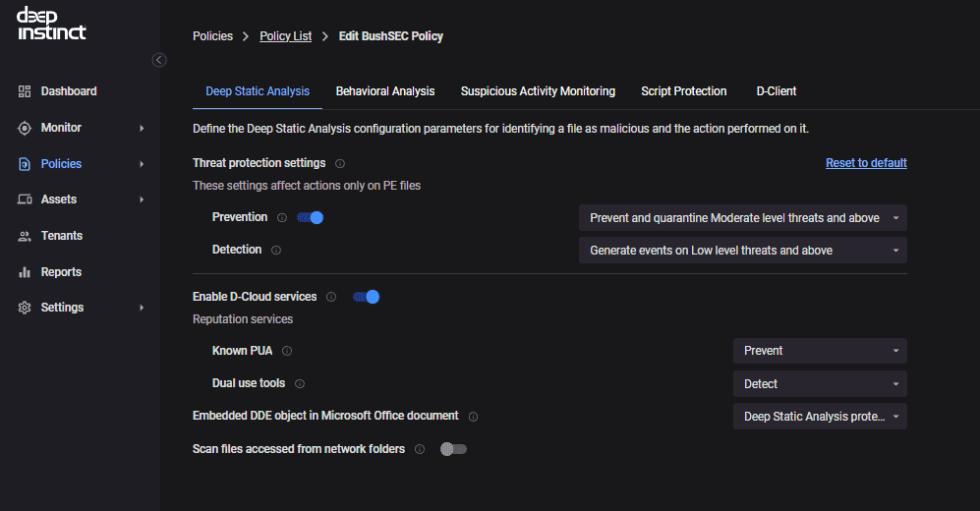This screenshot has width=980, height=511.
Task: Toggle the Prevention switch off
Action: pos(310,217)
